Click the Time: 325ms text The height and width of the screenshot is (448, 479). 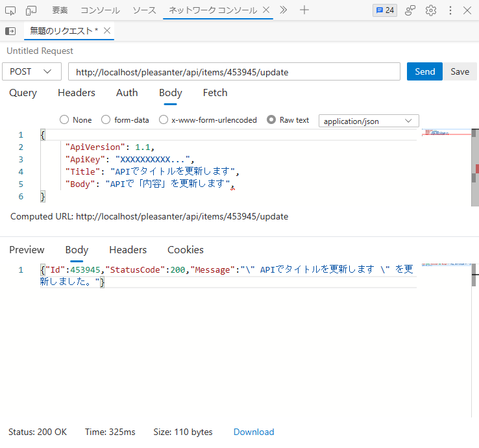[110, 432]
